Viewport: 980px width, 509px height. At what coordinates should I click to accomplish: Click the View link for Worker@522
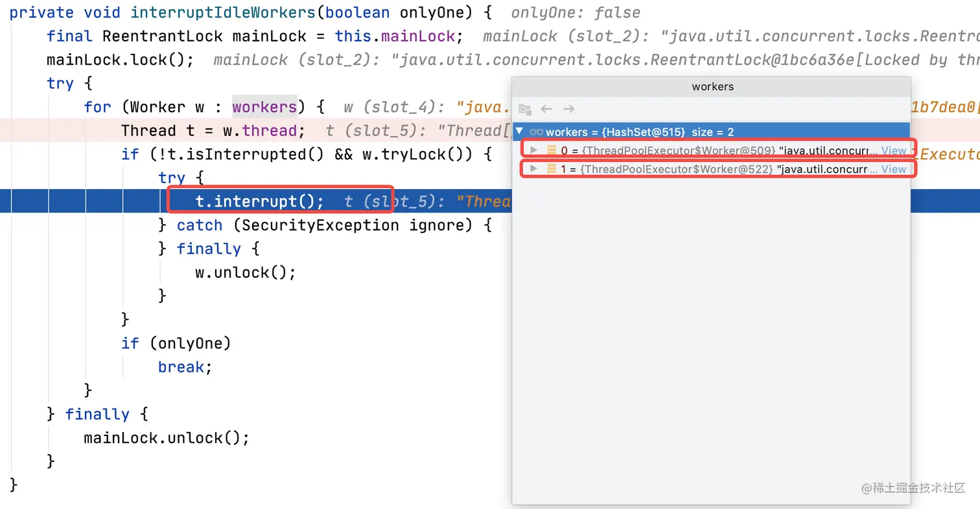(x=894, y=169)
